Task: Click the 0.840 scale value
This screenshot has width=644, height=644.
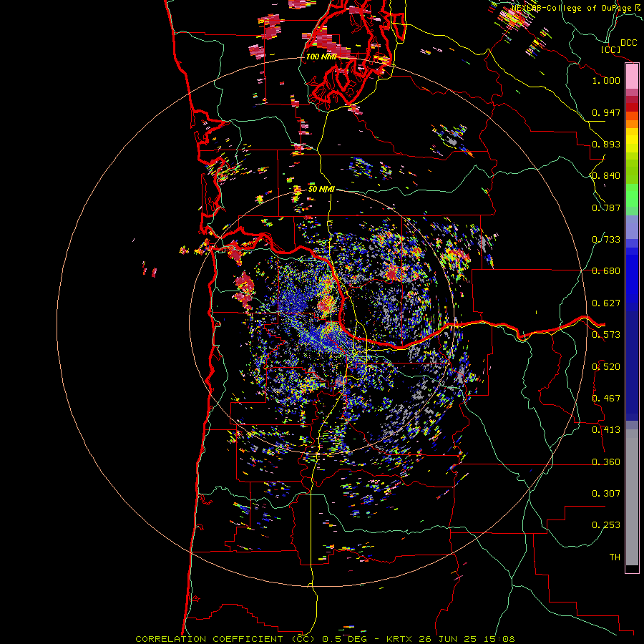Action: pyautogui.click(x=606, y=176)
